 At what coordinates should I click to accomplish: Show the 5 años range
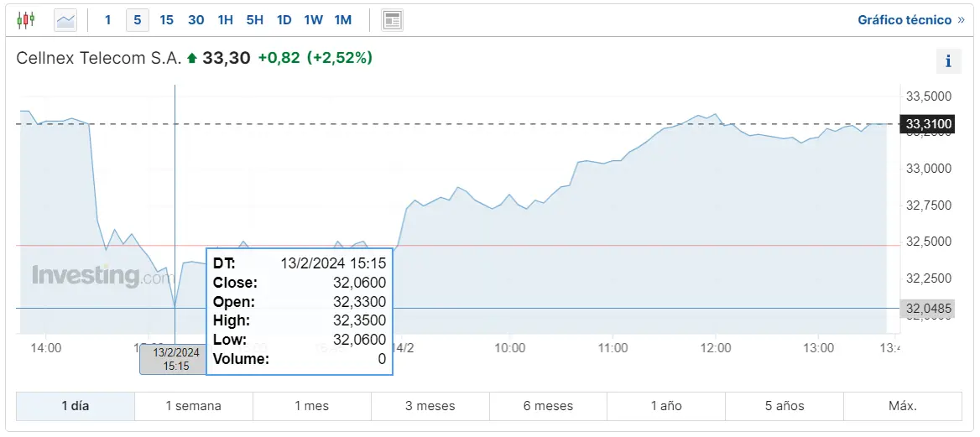point(785,406)
